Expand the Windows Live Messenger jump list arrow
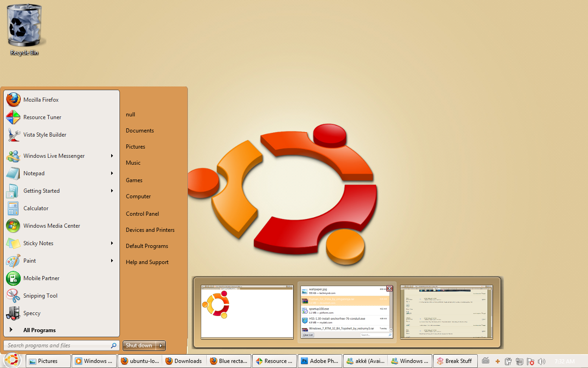The height and width of the screenshot is (368, 588). (x=112, y=156)
